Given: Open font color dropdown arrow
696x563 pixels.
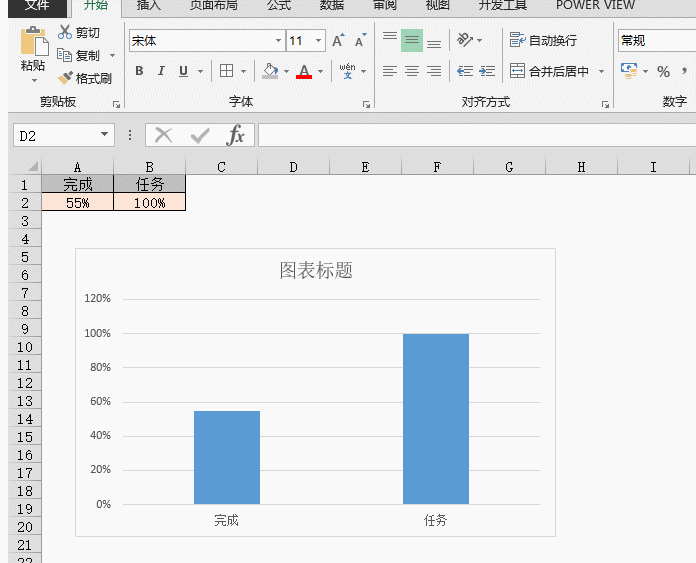Looking at the screenshot, I should click(x=320, y=71).
